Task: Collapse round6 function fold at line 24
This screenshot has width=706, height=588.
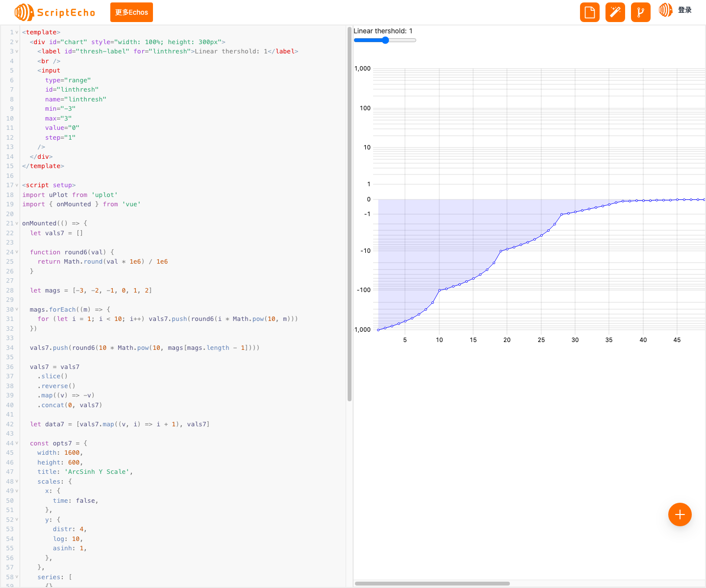Action: pyautogui.click(x=17, y=252)
